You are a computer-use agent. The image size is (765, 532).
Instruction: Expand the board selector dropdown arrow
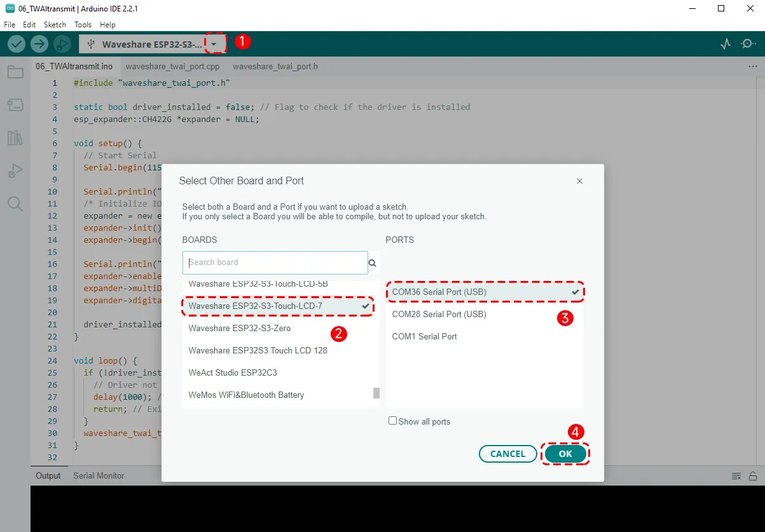click(216, 44)
